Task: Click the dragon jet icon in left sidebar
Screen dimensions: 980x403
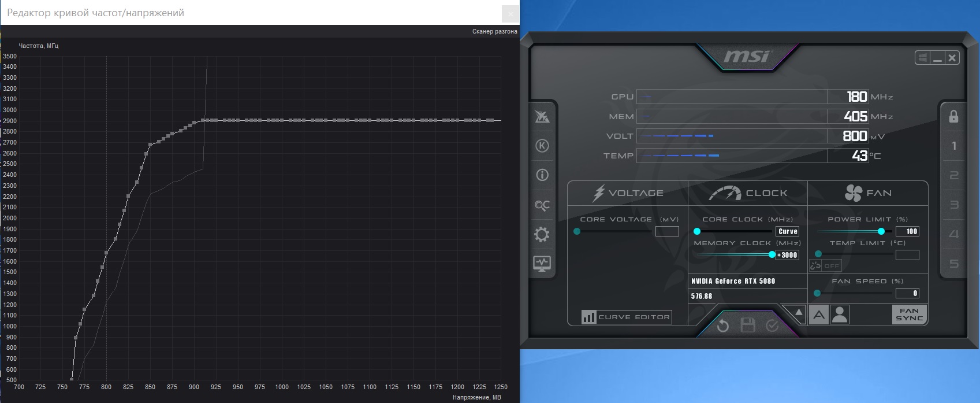Action: (542, 116)
